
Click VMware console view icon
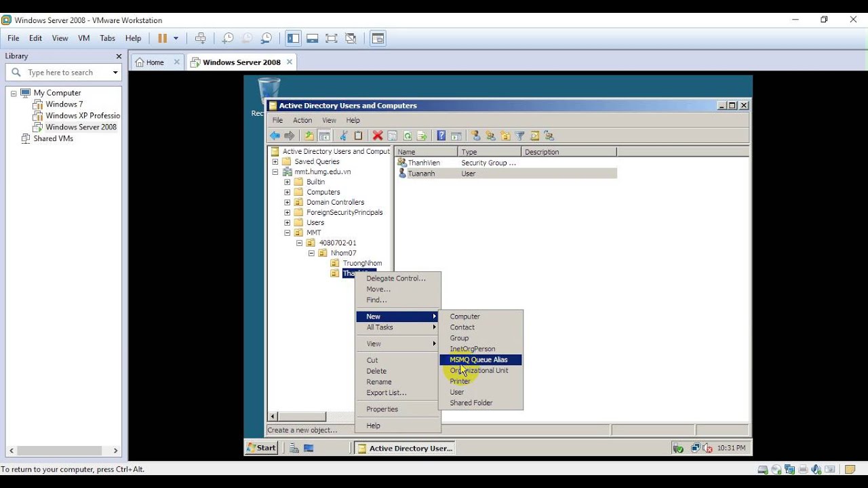[378, 39]
